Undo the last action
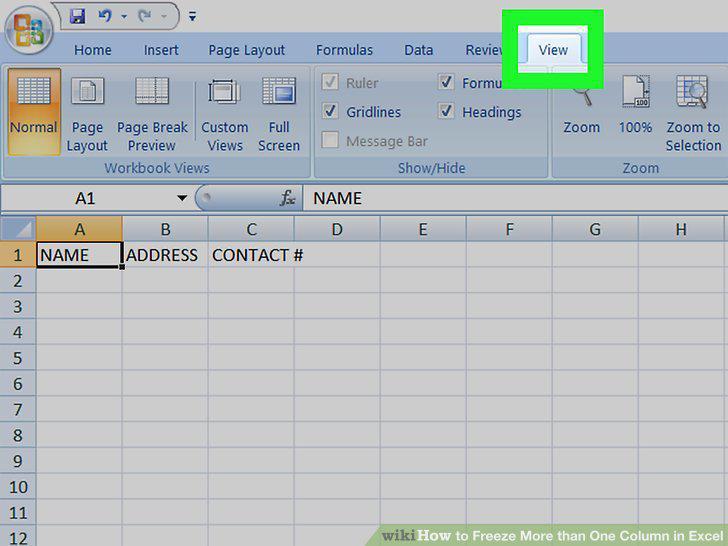728x546 pixels. click(105, 16)
